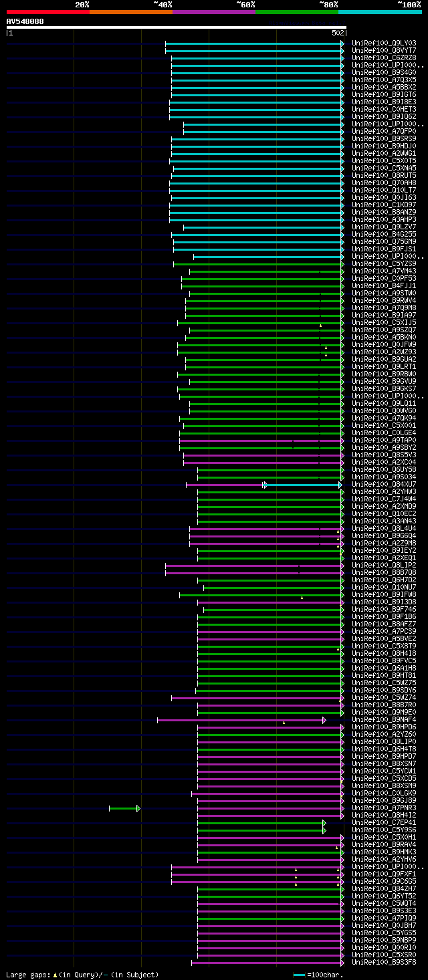
Task: Open hit UniRef100_Q8LIP2
Action: 384,565
